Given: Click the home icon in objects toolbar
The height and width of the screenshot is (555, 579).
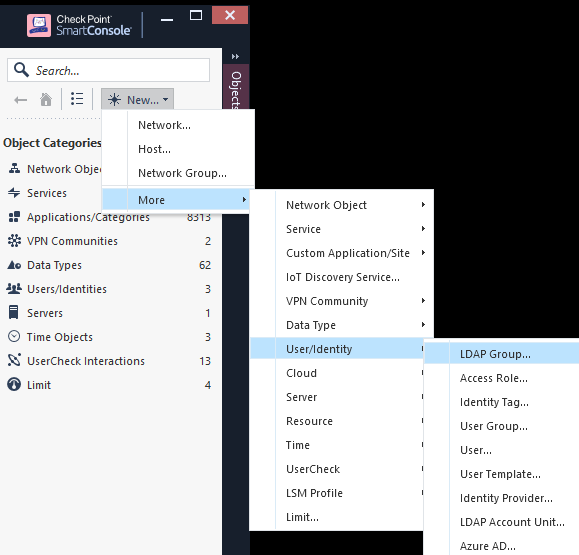Looking at the screenshot, I should (x=46, y=100).
